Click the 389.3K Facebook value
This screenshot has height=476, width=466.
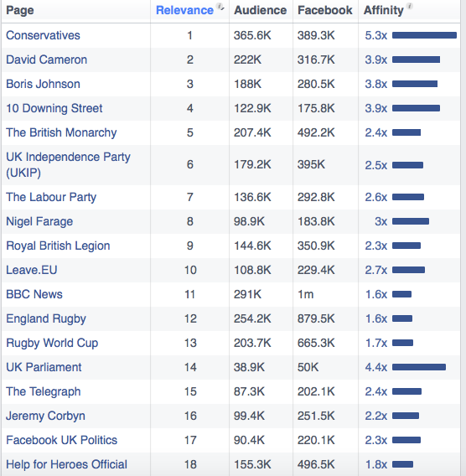(x=316, y=35)
